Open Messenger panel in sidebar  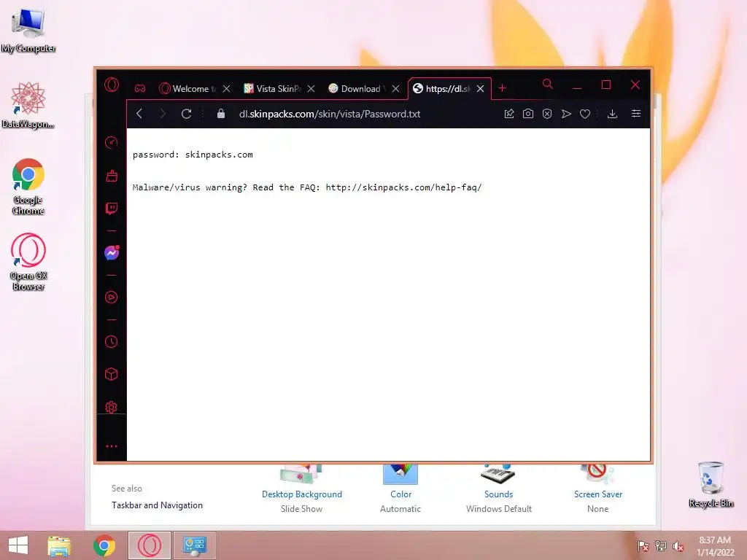point(112,253)
